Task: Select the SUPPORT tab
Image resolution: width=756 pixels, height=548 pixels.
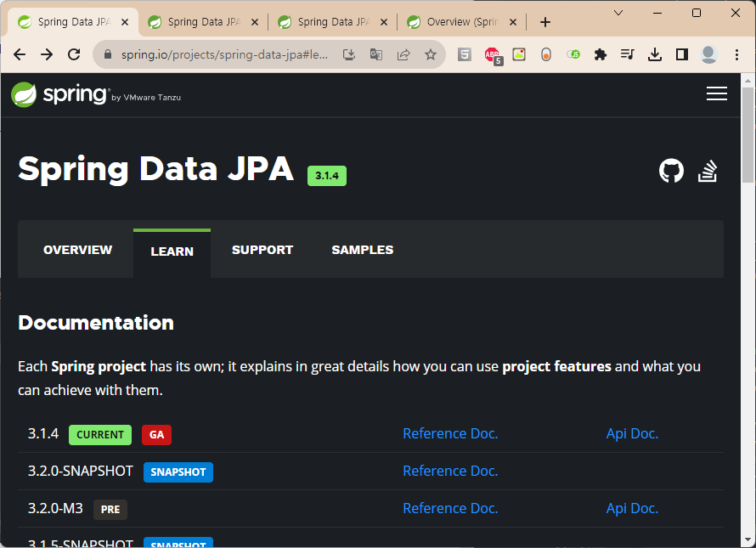Action: [262, 250]
